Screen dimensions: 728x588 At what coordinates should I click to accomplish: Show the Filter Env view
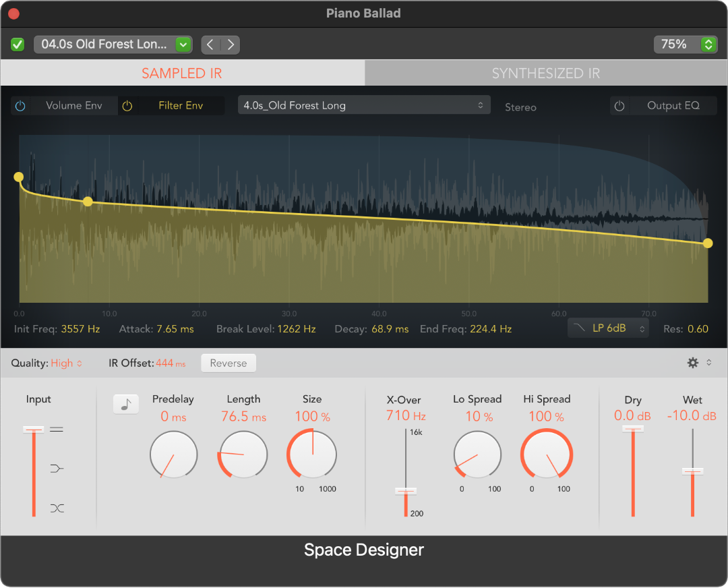coord(181,106)
